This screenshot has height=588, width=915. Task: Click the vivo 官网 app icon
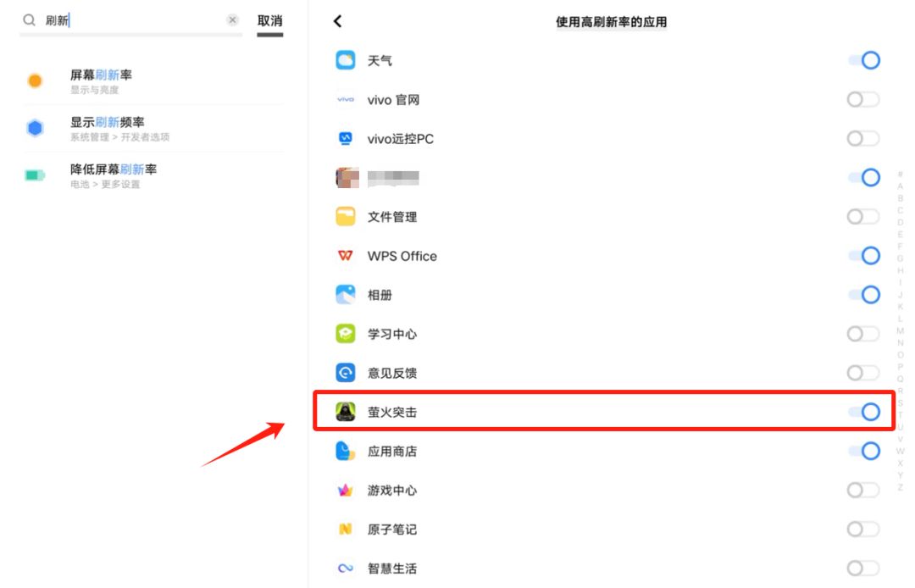[346, 99]
